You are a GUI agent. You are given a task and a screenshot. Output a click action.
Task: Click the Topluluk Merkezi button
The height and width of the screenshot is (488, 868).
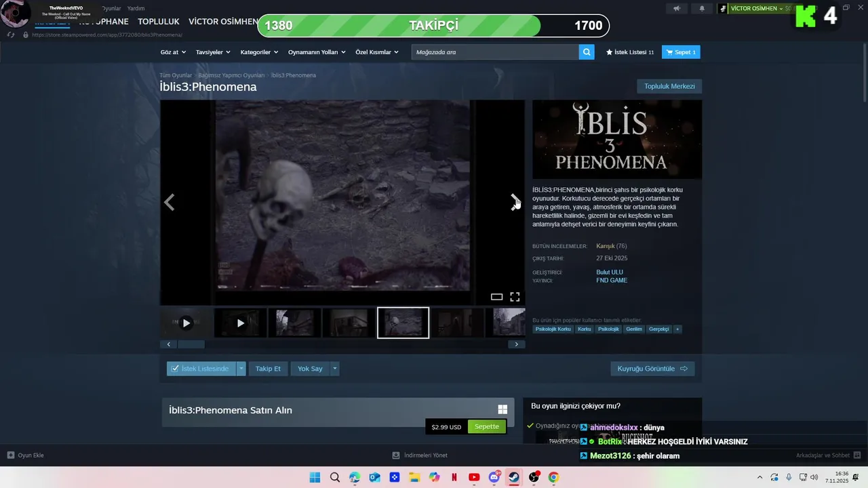669,86
